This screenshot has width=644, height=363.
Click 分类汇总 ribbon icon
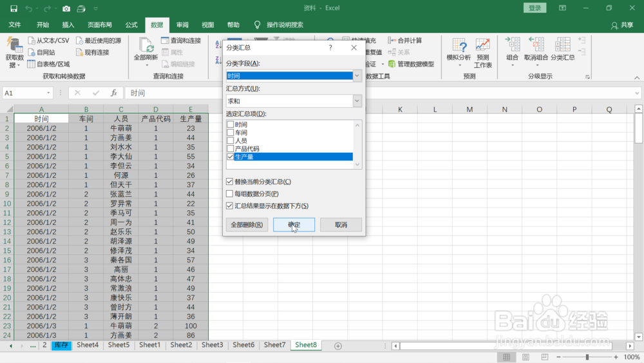(563, 50)
